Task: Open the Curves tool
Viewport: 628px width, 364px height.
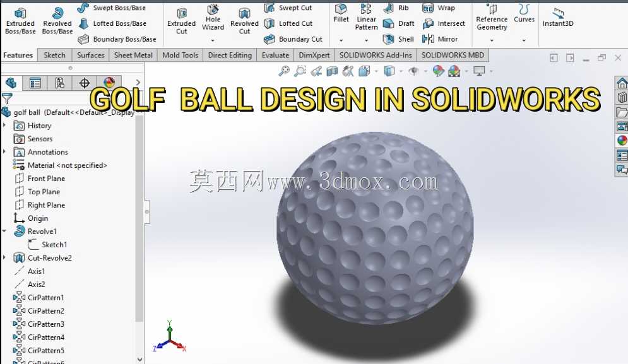Action: pyautogui.click(x=524, y=13)
